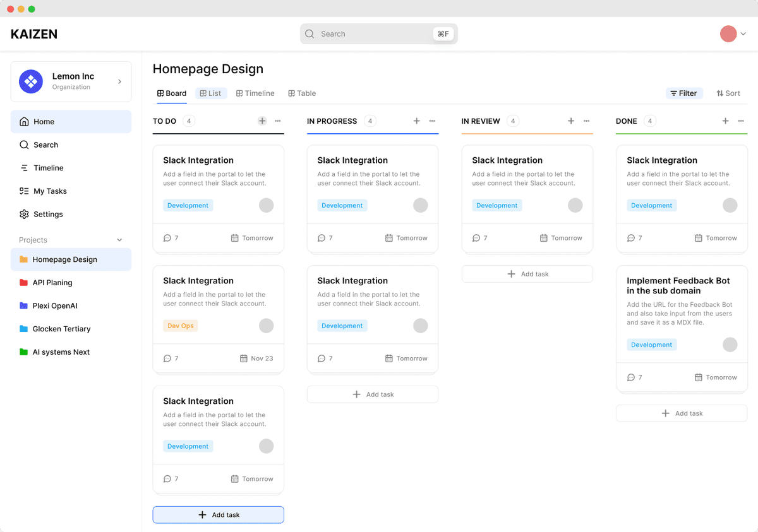Open the three-dot menu of IN PROGRESS column
This screenshot has height=532, width=758.
pyautogui.click(x=432, y=121)
